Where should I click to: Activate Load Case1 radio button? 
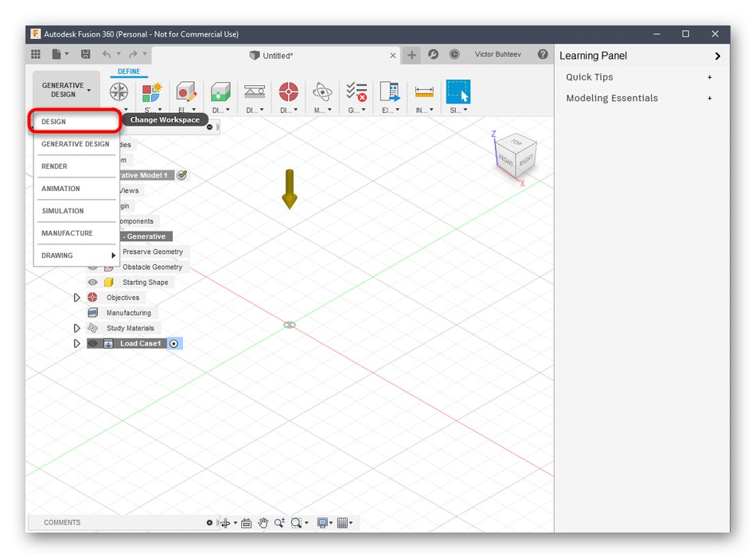pos(174,343)
